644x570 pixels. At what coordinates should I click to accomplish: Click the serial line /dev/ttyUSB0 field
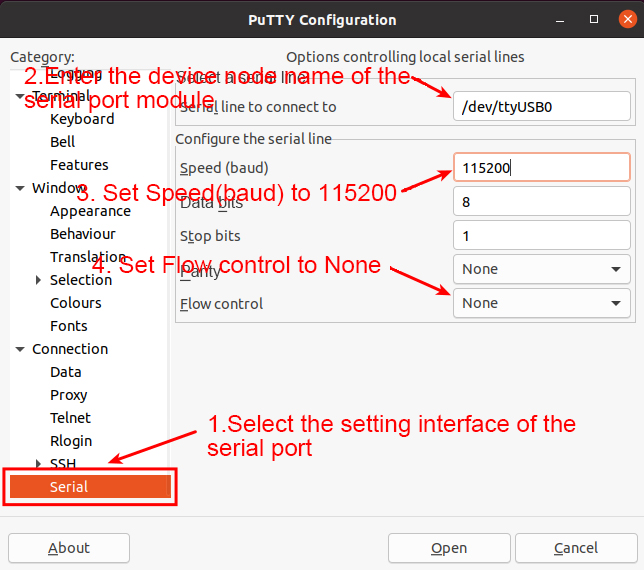pos(542,106)
